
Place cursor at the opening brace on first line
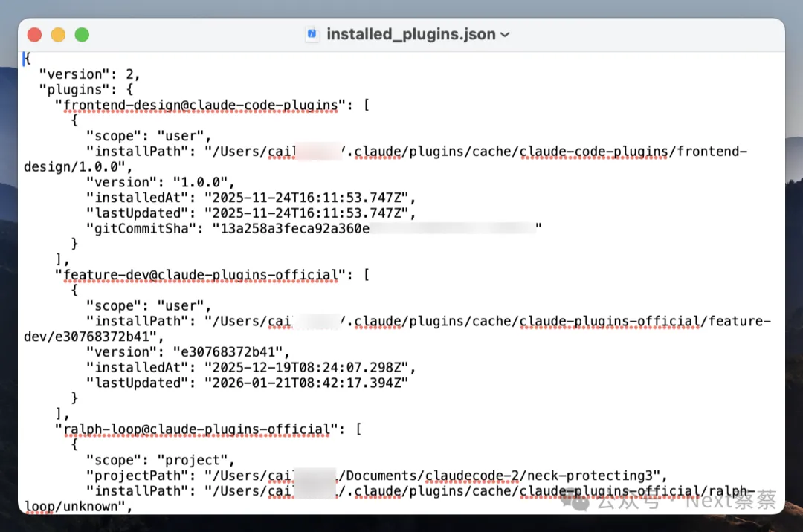(x=28, y=59)
